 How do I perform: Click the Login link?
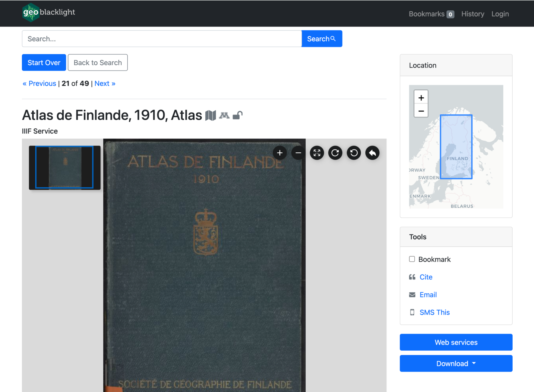500,14
